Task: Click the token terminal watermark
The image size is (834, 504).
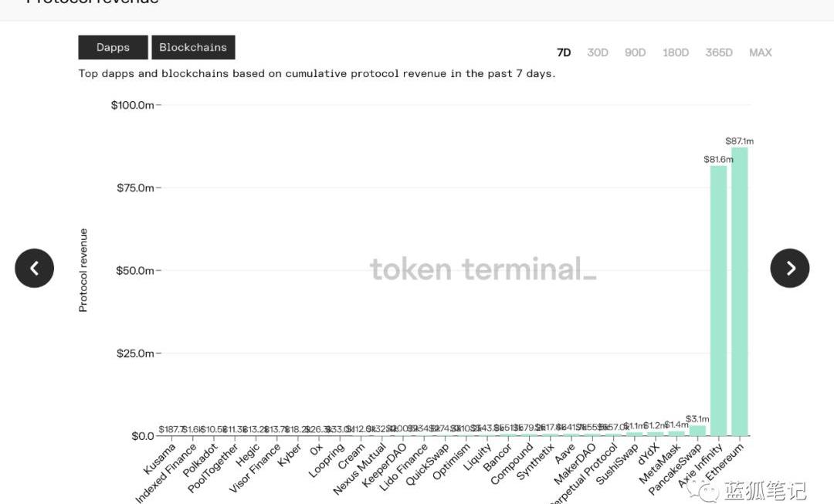Action: [483, 269]
